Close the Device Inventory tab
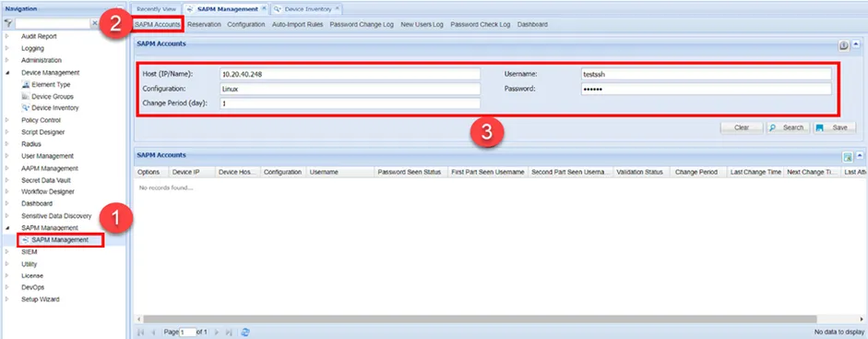 tap(337, 9)
